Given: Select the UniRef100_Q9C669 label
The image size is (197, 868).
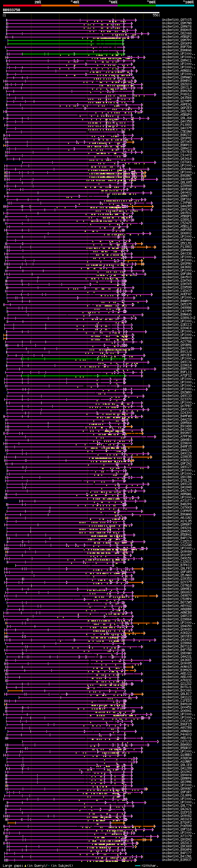Looking at the screenshot, I should click(177, 846).
